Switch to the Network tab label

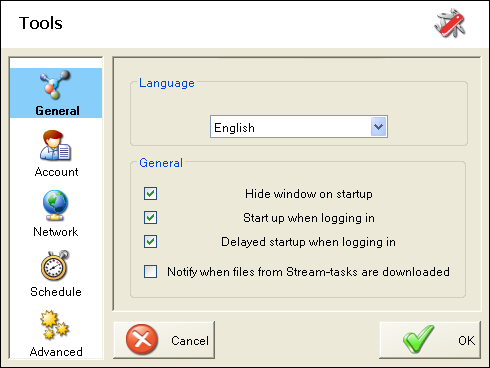pos(56,232)
